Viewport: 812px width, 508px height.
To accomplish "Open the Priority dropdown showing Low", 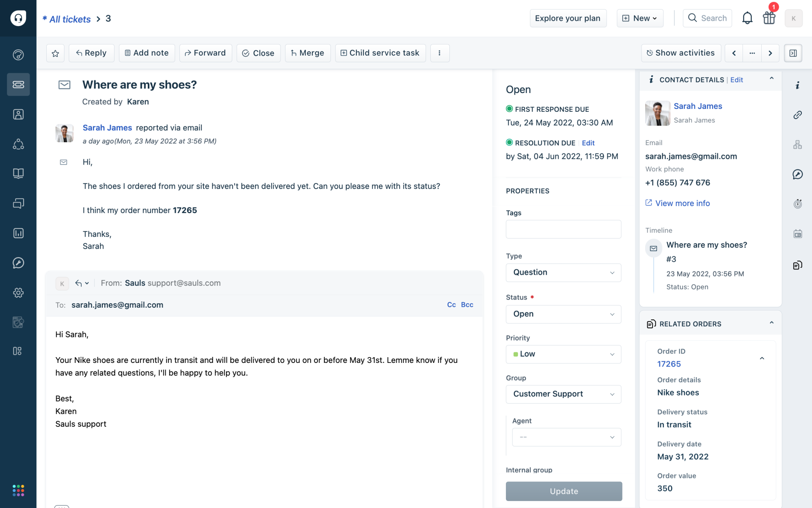I will click(563, 354).
